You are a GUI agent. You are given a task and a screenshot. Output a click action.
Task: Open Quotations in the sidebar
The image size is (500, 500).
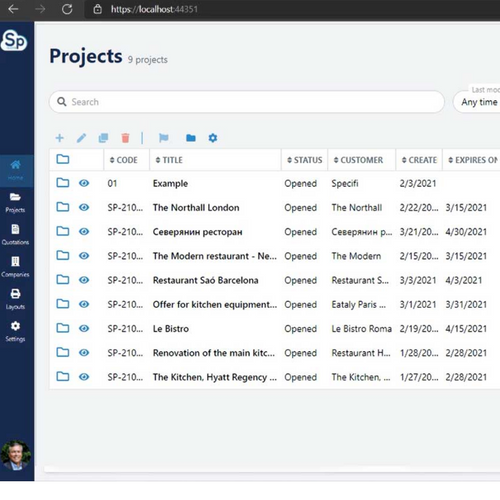pos(15,235)
